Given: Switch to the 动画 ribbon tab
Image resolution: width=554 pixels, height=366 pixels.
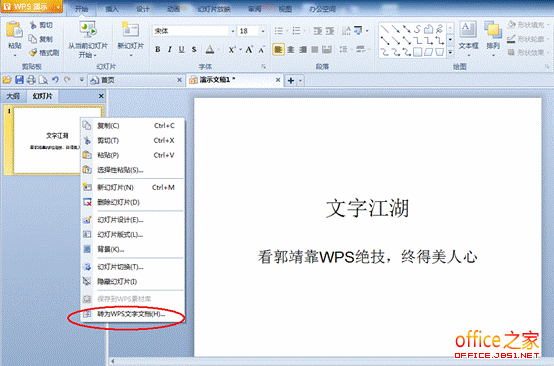Looking at the screenshot, I should pos(173,9).
